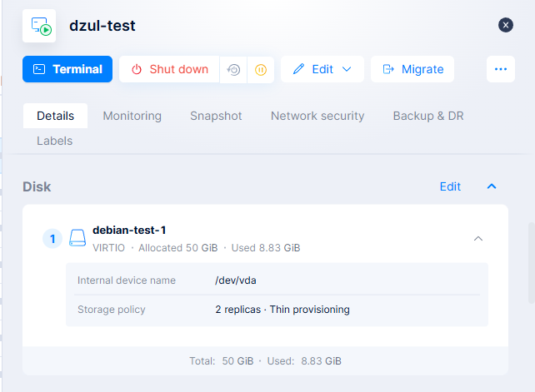
Task: Click the Disk section Edit link
Action: pos(450,186)
